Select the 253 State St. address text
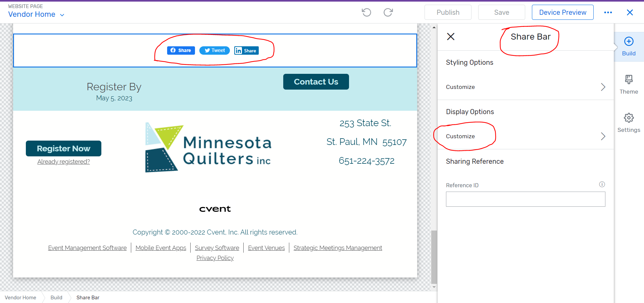The image size is (644, 303). (x=365, y=123)
